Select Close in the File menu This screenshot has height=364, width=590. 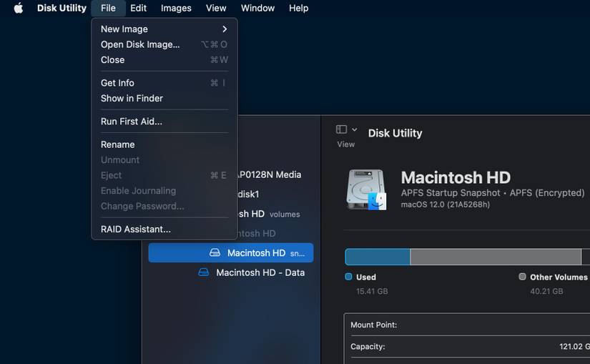click(x=164, y=60)
